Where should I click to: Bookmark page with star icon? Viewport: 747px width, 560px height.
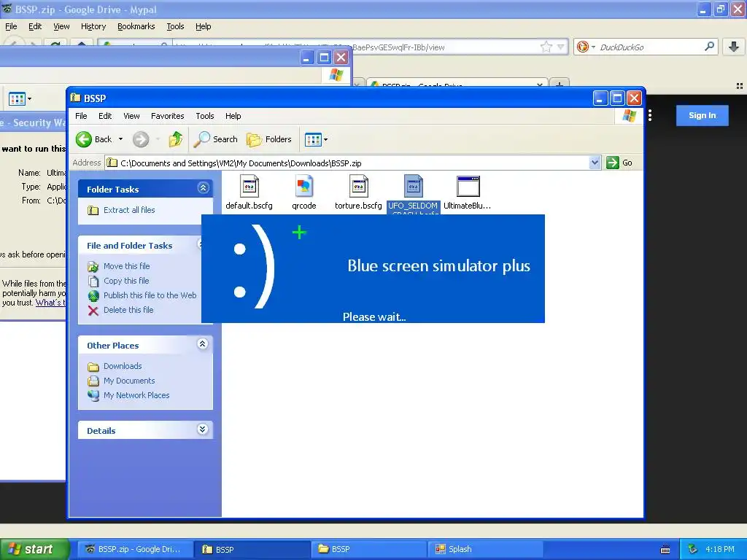click(546, 47)
